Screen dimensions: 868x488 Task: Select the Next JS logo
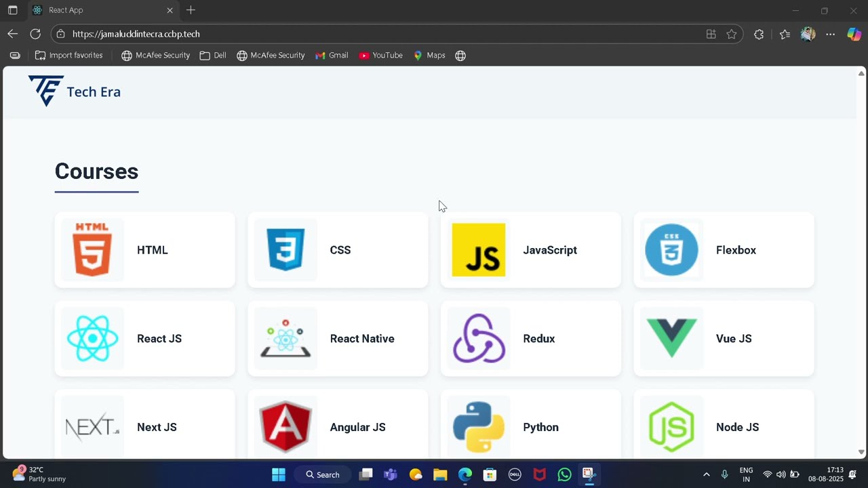click(x=93, y=427)
